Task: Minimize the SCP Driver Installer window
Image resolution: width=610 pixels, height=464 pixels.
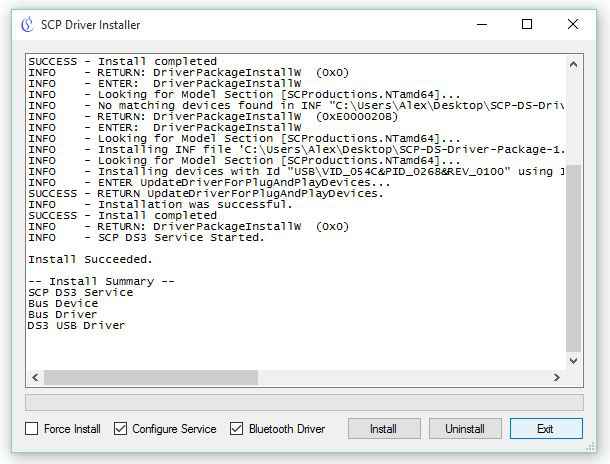Action: point(482,25)
